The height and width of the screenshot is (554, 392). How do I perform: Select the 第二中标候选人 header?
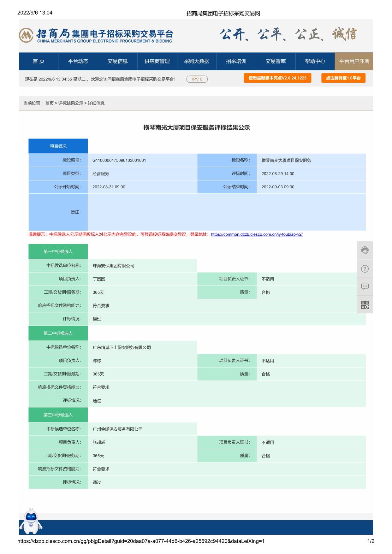(58, 333)
